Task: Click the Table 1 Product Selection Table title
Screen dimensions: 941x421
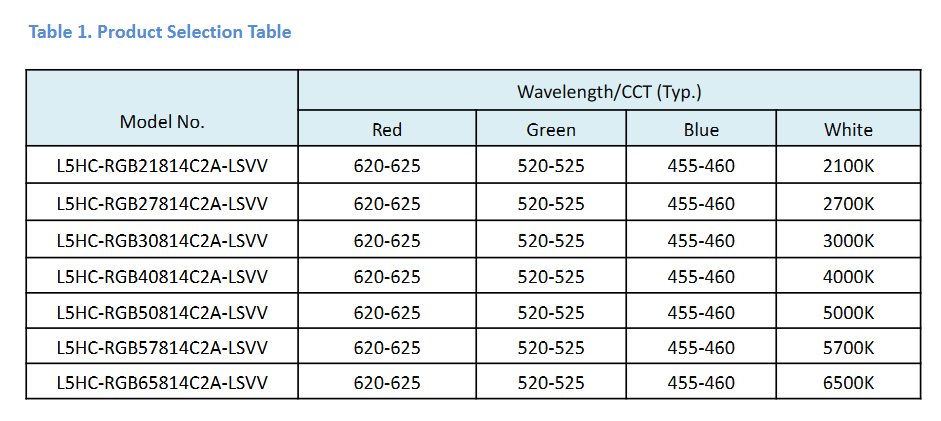Action: point(160,32)
